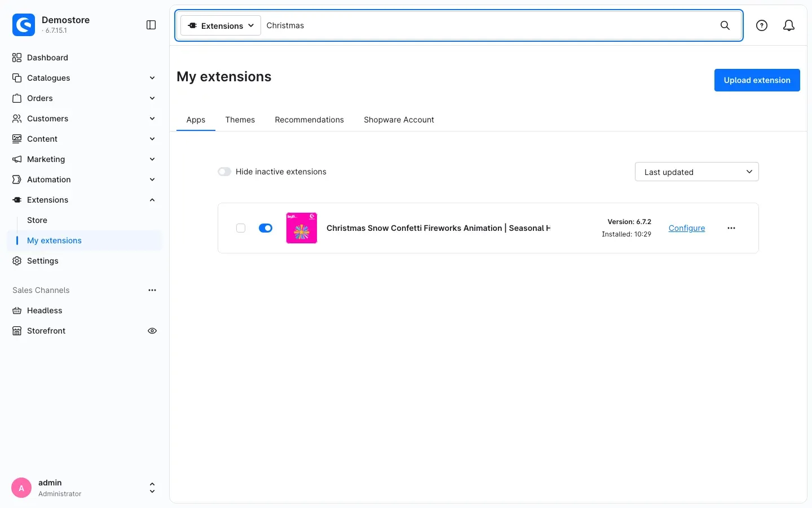The image size is (812, 508).
Task: Click the Content icon in sidebar
Action: point(17,139)
